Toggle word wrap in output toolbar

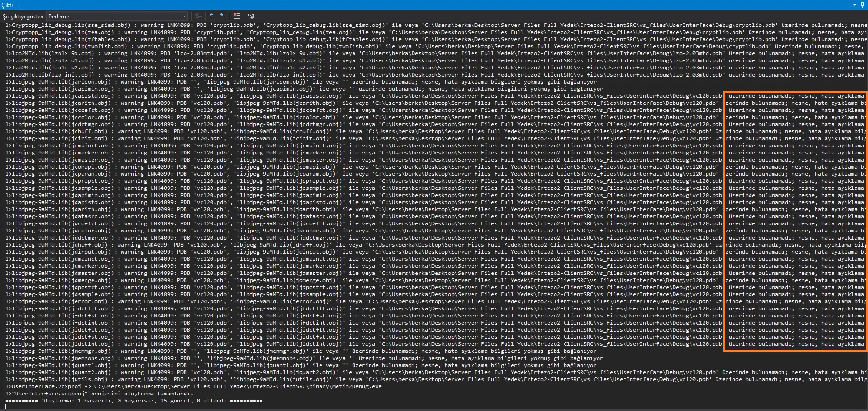pos(251,17)
